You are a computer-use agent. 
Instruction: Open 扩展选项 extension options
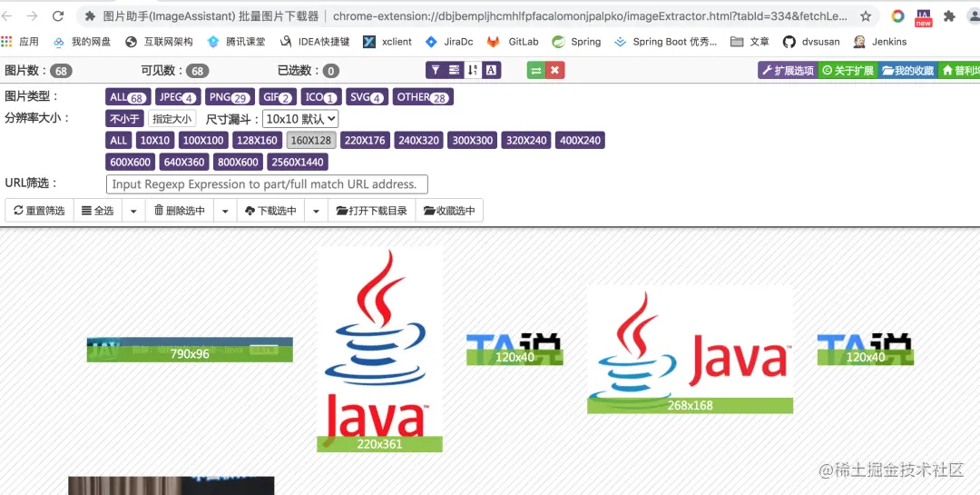point(788,70)
